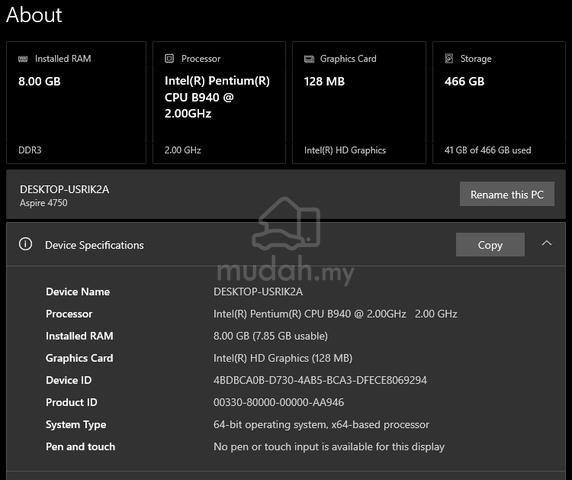572x480 pixels.
Task: Collapse the Device Specifications section chevron
Action: [x=546, y=243]
